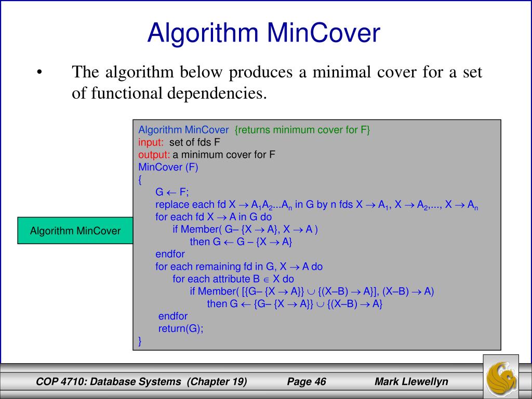Click the bullet text starting 'The algorithm below produces'
The image size is (532, 399).
[277, 72]
